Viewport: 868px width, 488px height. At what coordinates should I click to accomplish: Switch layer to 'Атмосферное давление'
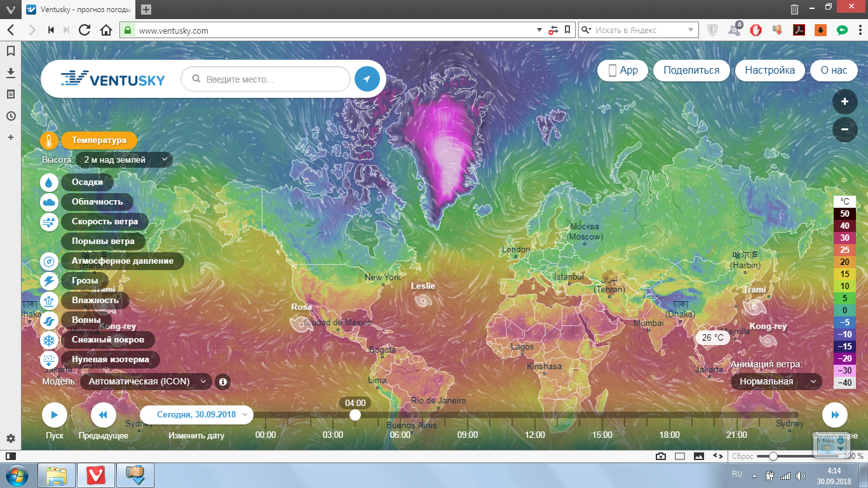[122, 261]
